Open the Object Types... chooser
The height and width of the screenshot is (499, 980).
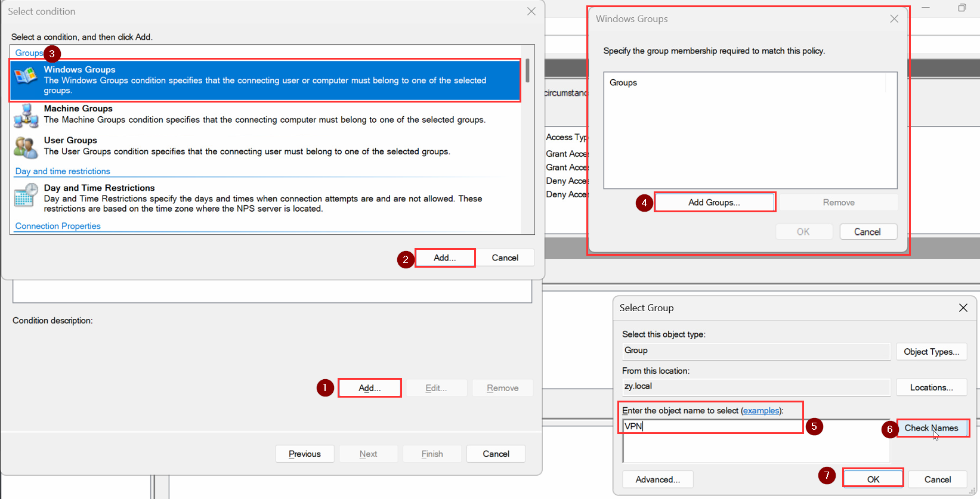click(932, 352)
